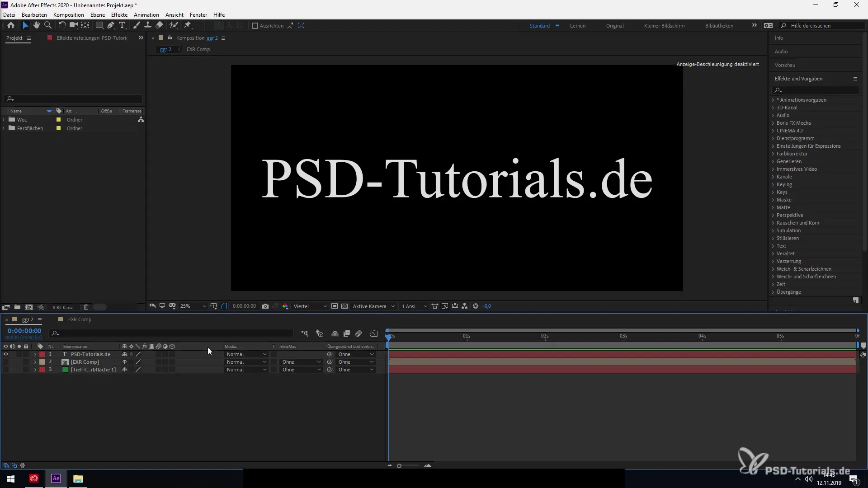Select the Brush tool
Screen dimensions: 868x488
137,25
